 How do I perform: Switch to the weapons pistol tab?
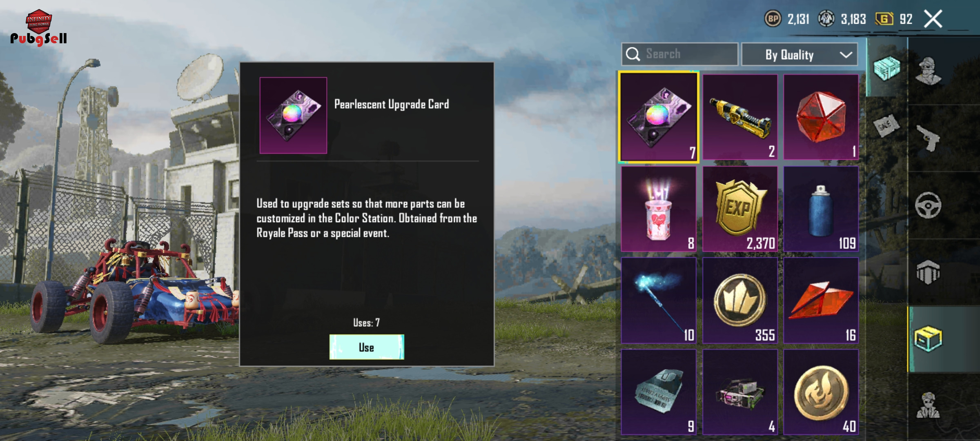click(x=928, y=138)
